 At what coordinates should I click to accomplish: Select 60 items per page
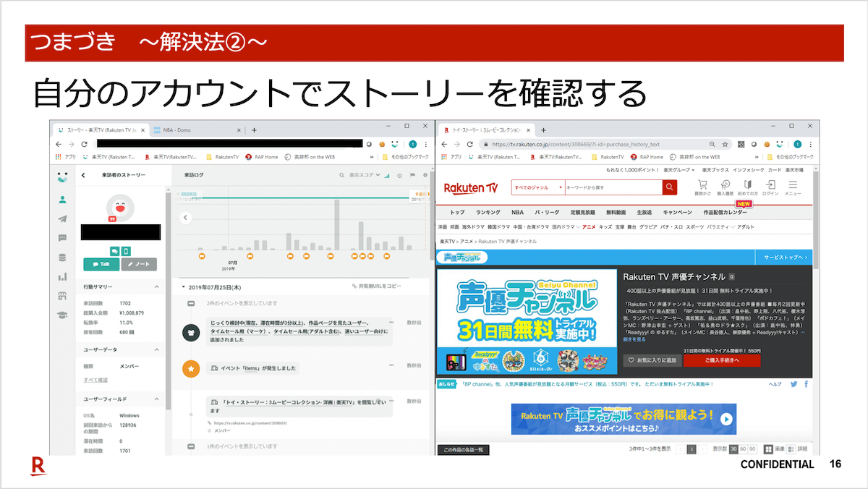tap(742, 449)
